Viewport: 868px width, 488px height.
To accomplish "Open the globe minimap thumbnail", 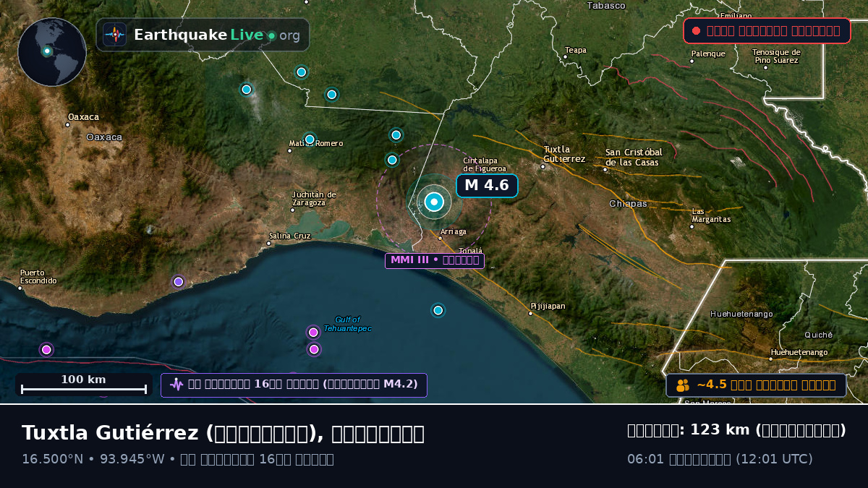I will point(52,52).
